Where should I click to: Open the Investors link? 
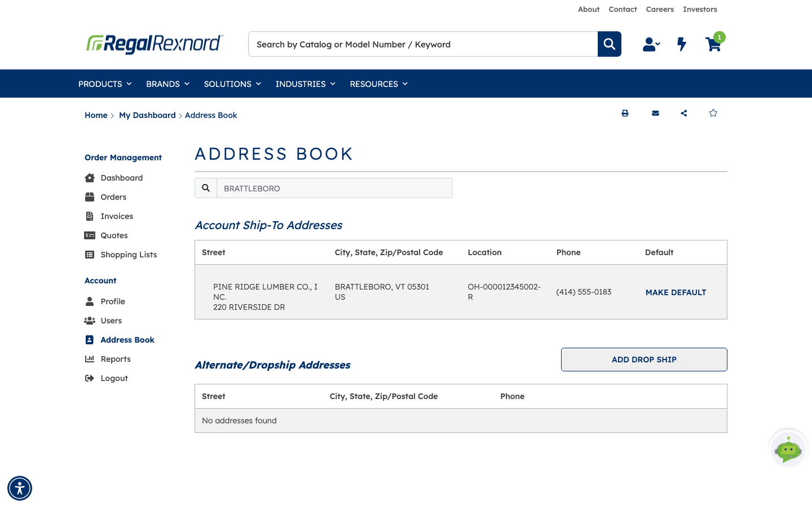(x=700, y=10)
